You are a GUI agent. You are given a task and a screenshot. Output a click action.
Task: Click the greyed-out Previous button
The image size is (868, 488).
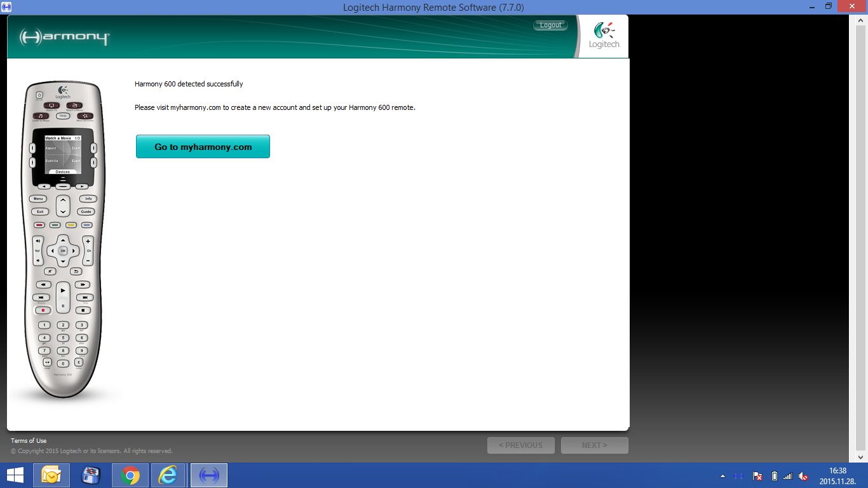[521, 445]
